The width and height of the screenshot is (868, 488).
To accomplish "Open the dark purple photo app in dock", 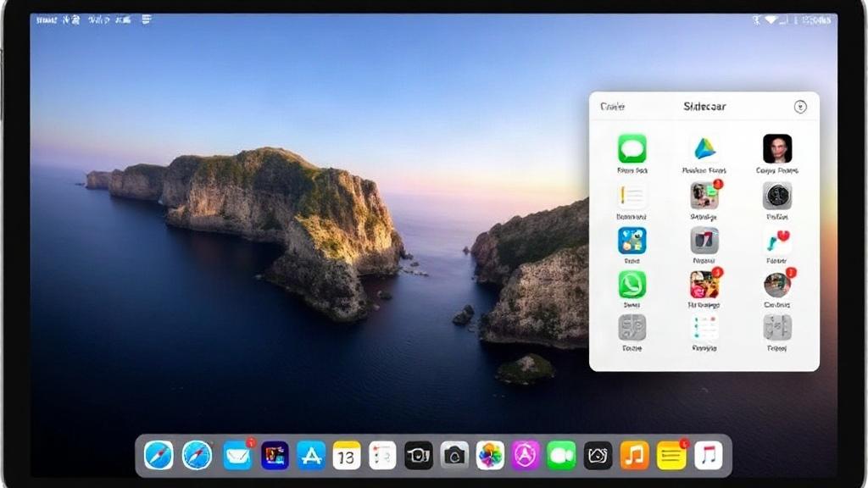I will tap(275, 455).
